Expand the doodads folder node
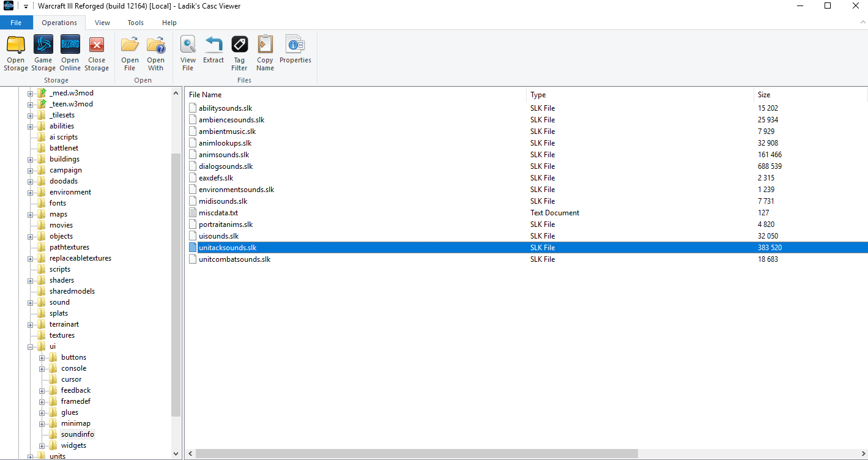Screen dimensions: 868x460 click(x=30, y=181)
